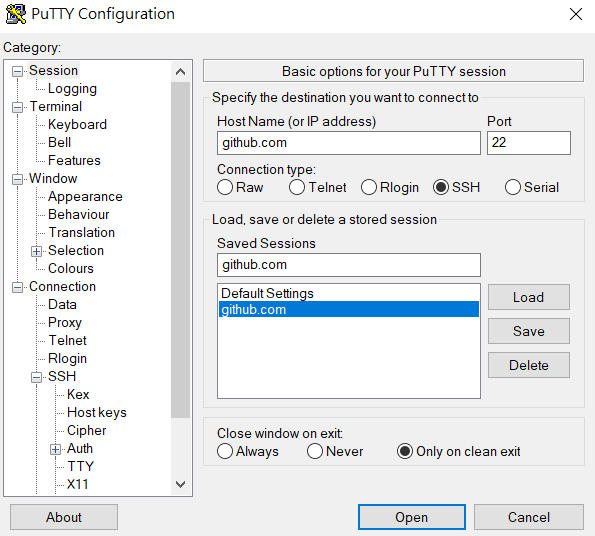595x536 pixels.
Task: Delete the github.com saved session
Action: (529, 365)
